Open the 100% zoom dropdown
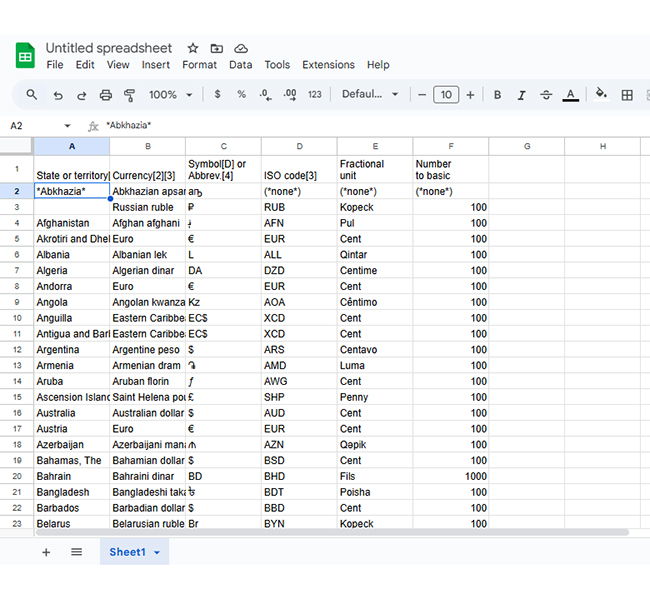 [170, 95]
